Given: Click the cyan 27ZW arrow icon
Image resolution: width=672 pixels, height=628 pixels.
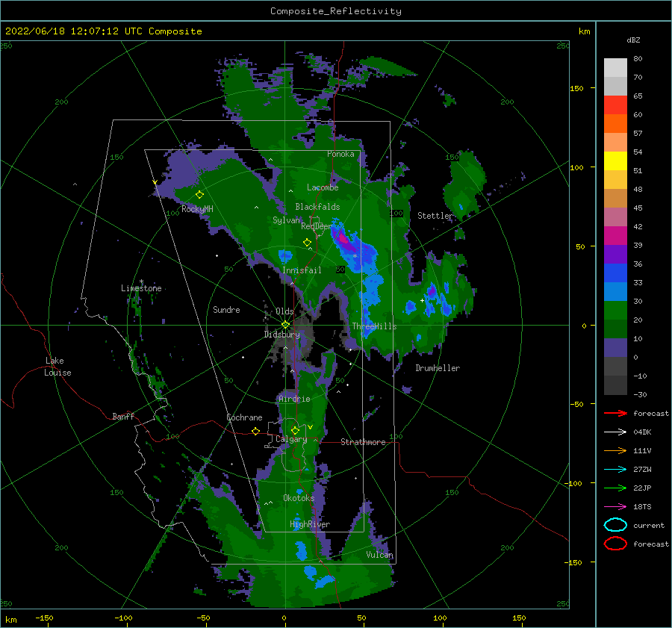Looking at the screenshot, I should [x=615, y=470].
